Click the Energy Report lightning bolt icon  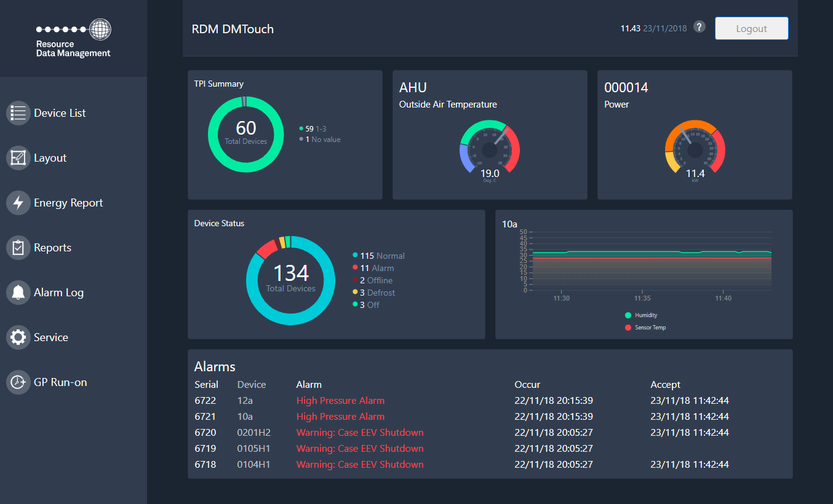(18, 203)
